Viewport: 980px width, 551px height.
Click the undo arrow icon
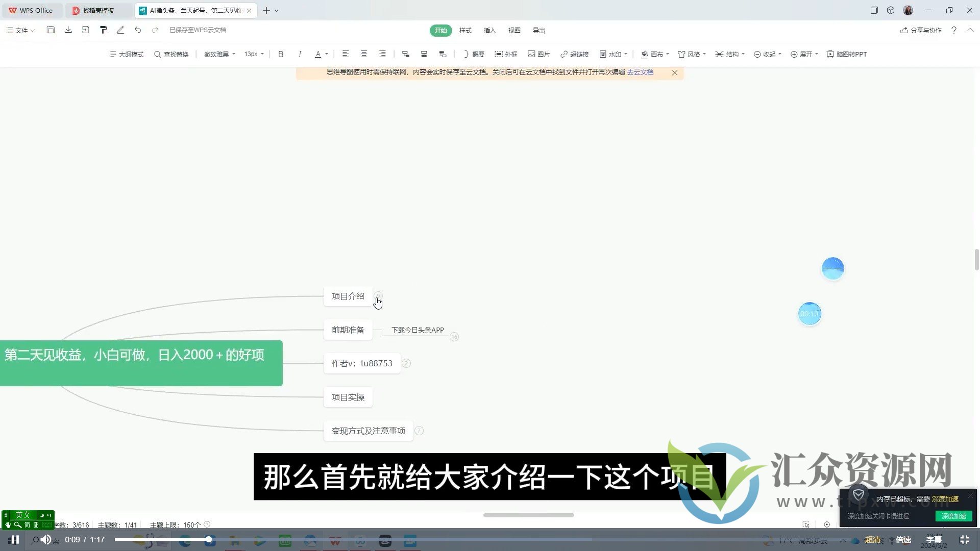click(138, 30)
